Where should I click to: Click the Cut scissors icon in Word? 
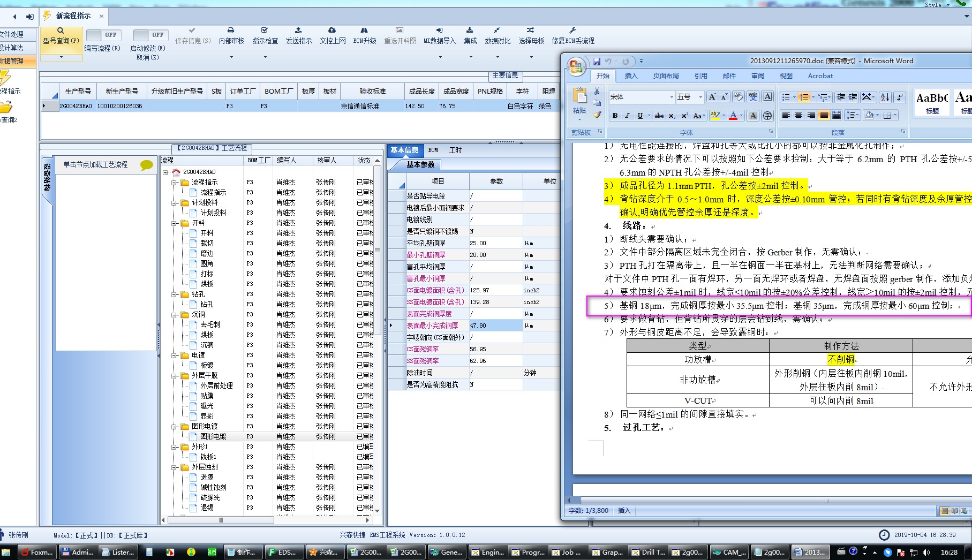pyautogui.click(x=597, y=92)
